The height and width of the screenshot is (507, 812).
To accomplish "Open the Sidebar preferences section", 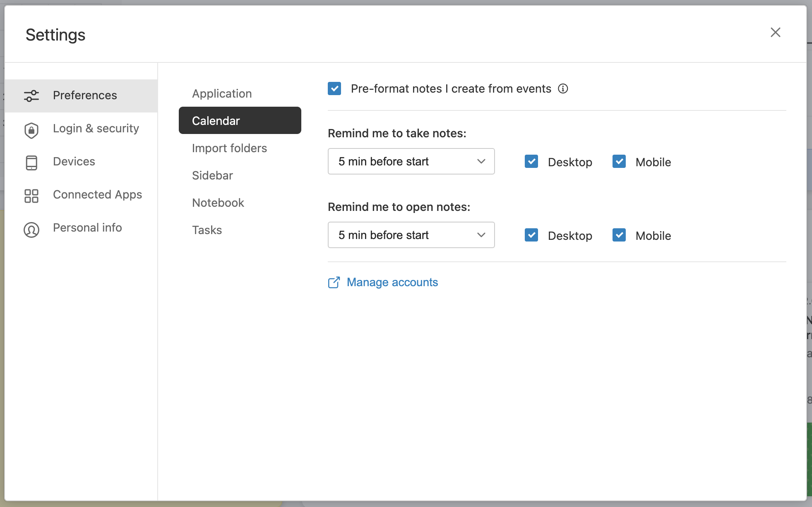I will click(x=212, y=175).
